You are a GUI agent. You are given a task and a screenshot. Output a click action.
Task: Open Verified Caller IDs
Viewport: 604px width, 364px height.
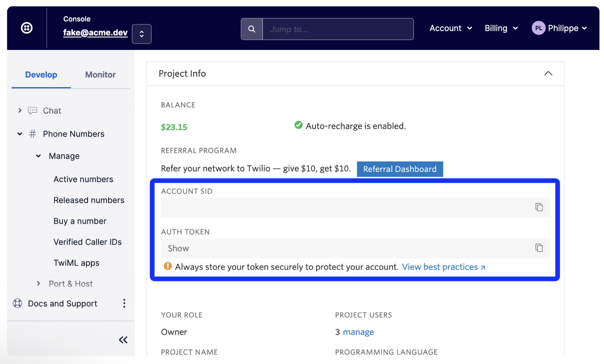click(x=87, y=242)
